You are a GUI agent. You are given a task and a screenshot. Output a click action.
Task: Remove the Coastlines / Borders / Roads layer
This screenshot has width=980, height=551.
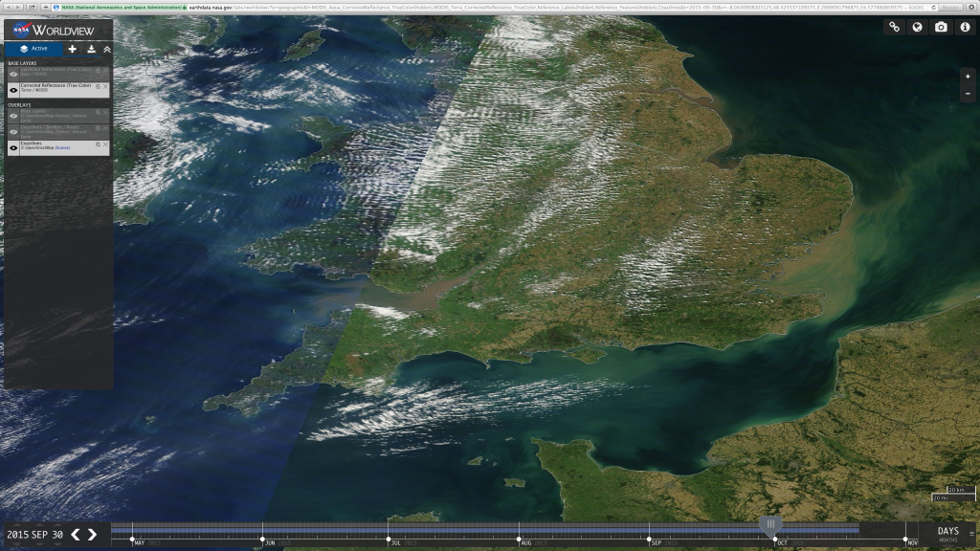pyautogui.click(x=105, y=128)
